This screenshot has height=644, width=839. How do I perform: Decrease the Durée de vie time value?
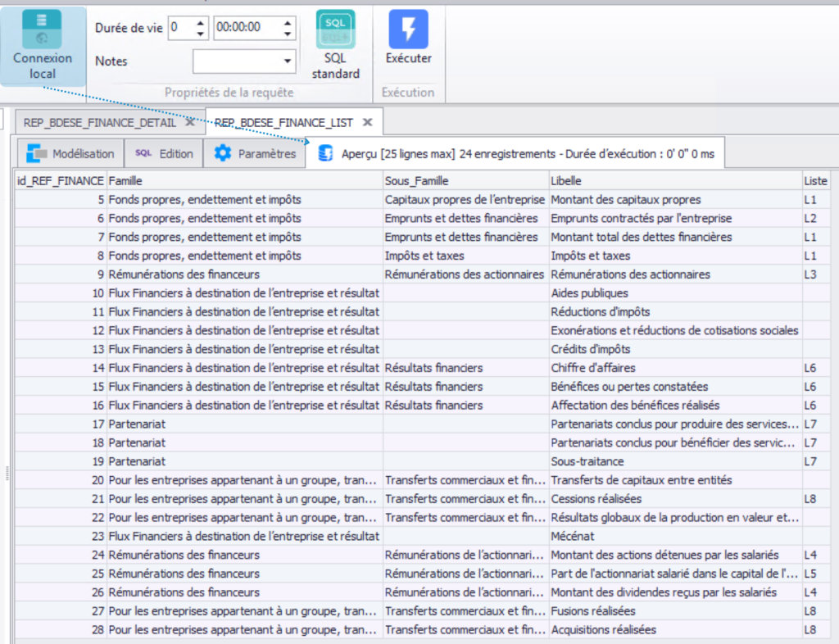[288, 34]
